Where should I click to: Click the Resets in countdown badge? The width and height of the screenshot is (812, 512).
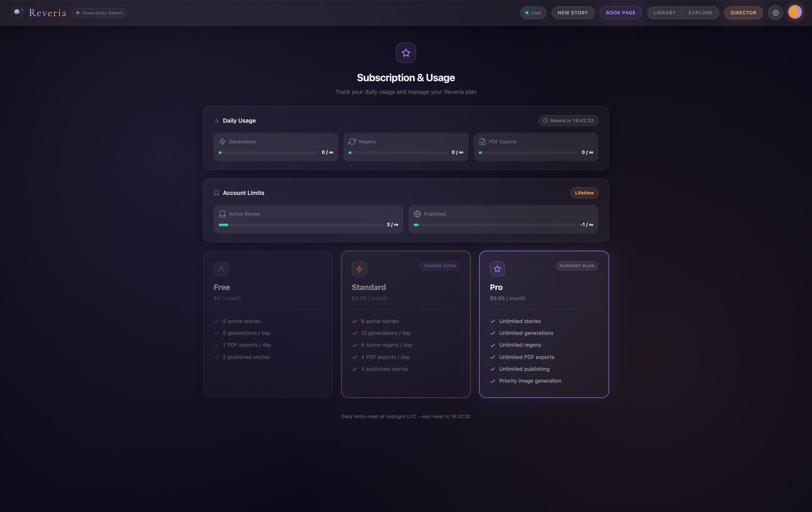568,120
